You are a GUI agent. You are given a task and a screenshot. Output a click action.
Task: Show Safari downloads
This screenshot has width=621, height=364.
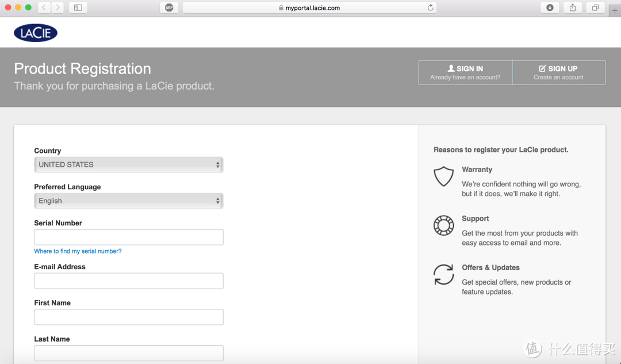pyautogui.click(x=550, y=7)
